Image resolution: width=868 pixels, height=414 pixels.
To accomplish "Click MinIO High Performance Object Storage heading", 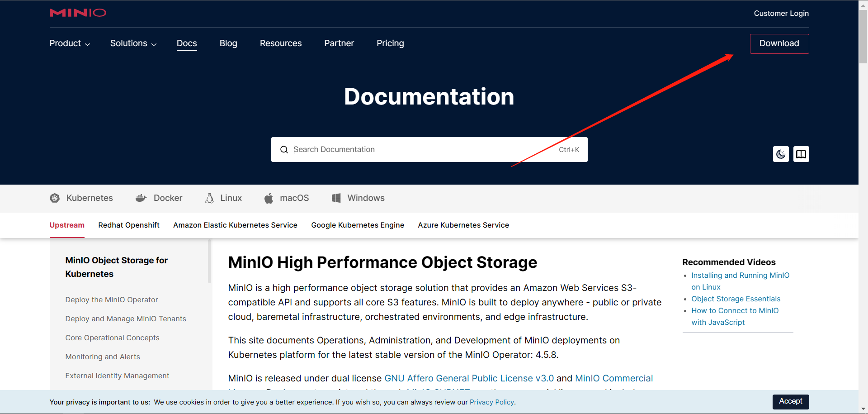I will point(382,262).
